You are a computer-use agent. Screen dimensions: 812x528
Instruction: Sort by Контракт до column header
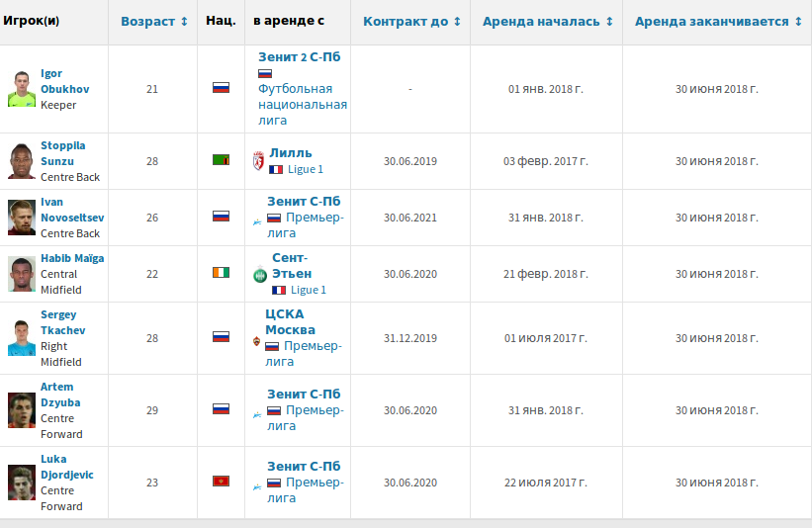[x=411, y=21]
